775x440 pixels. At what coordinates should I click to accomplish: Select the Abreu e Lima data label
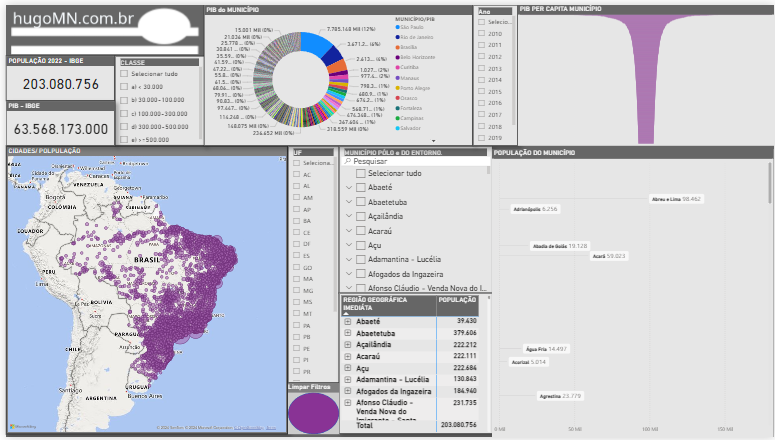(x=665, y=199)
